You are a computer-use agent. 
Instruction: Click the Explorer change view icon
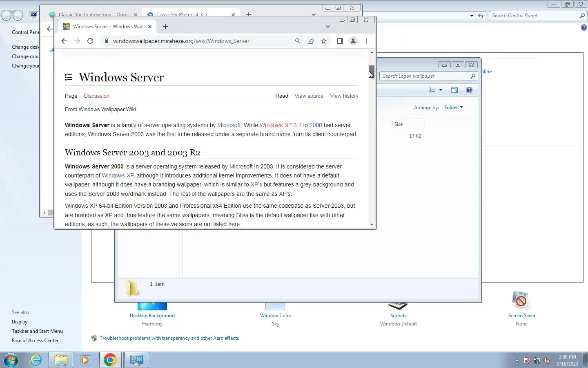[x=432, y=90]
